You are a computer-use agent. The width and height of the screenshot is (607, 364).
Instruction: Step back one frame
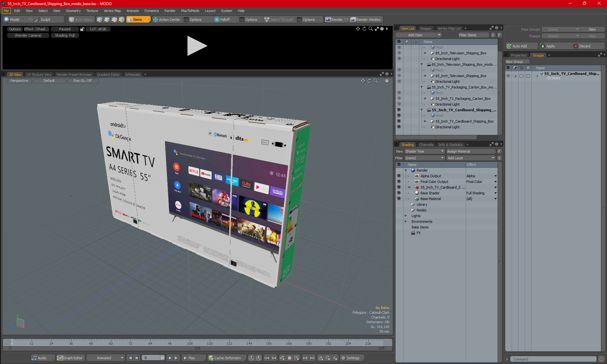tap(137, 358)
